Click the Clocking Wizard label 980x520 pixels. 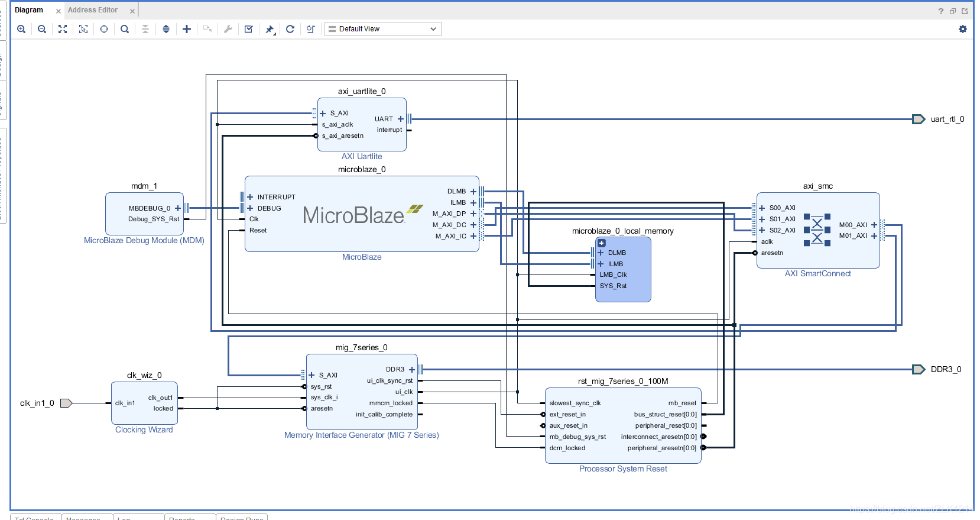tap(144, 430)
